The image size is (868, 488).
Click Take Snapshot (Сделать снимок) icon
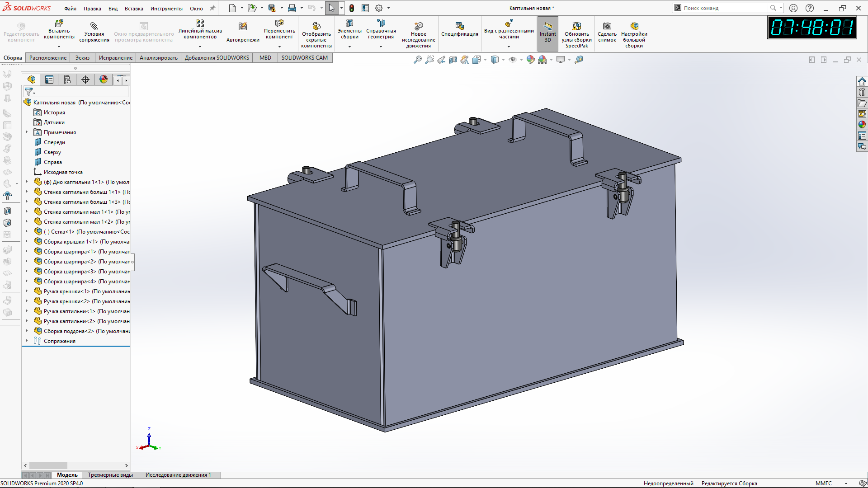[x=607, y=26]
